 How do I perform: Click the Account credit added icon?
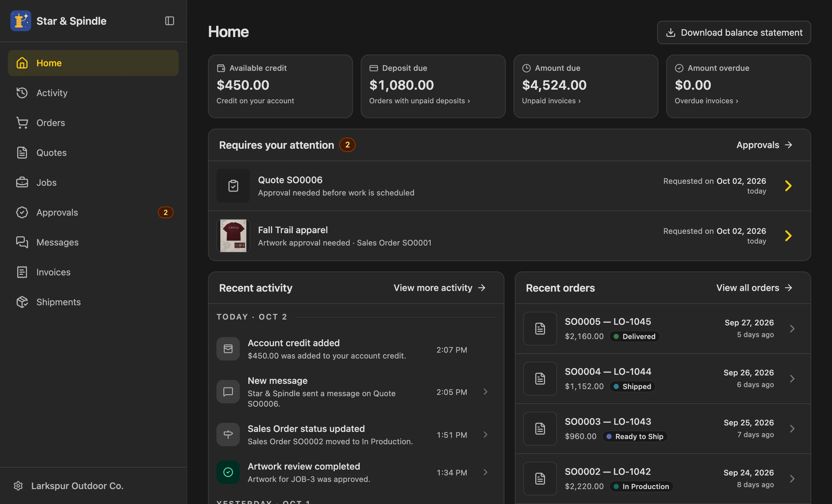pyautogui.click(x=228, y=349)
